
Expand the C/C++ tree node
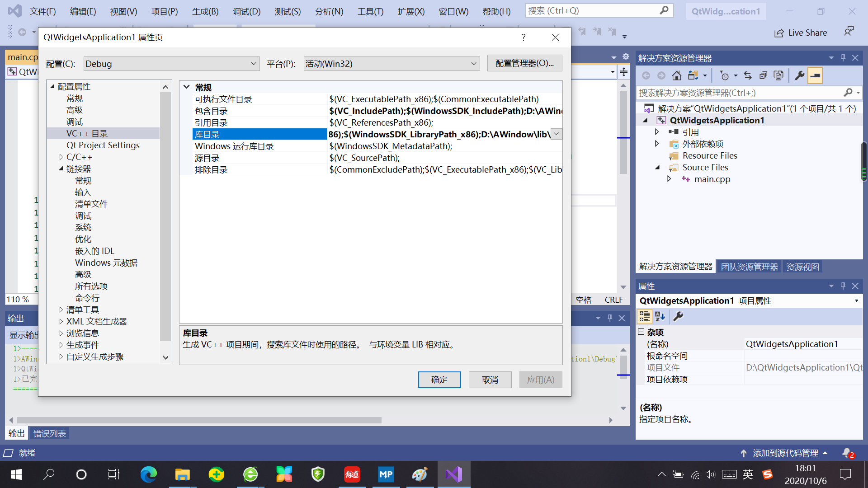(x=61, y=157)
